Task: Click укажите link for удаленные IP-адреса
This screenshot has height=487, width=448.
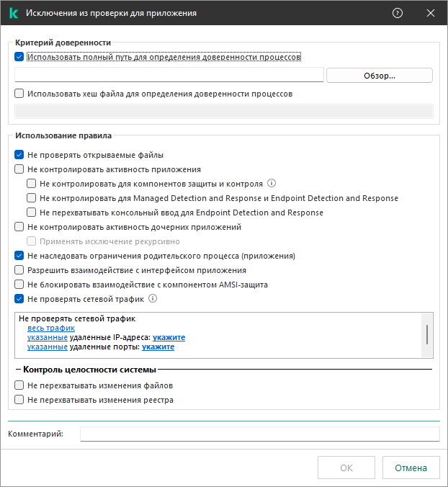Action: point(169,337)
